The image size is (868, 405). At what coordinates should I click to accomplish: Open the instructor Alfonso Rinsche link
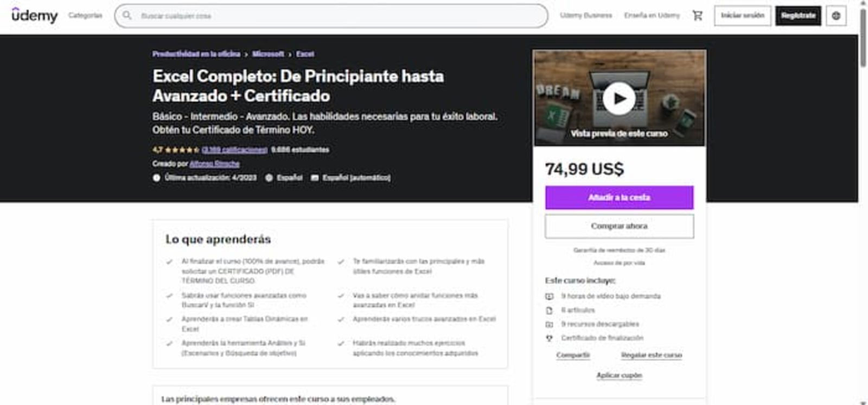[x=214, y=163]
